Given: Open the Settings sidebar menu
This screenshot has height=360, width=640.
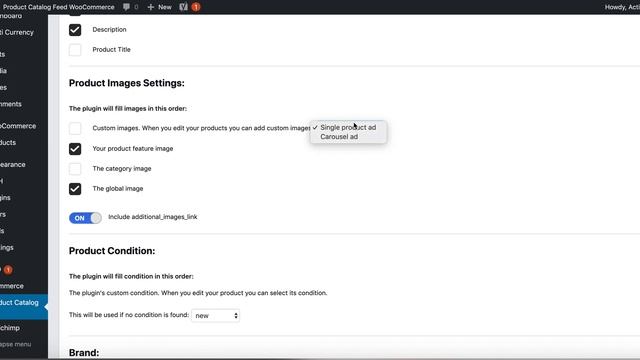Looking at the screenshot, I should pyautogui.click(x=7, y=247).
